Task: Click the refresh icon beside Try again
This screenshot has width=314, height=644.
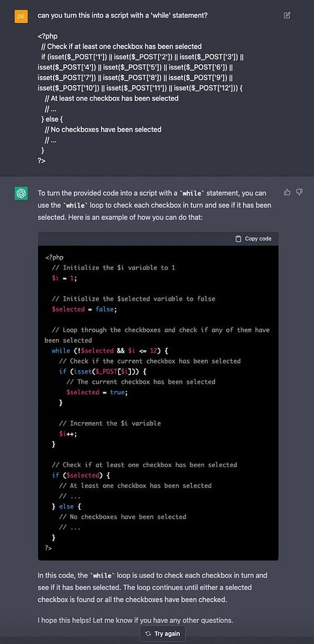Action: point(148,634)
